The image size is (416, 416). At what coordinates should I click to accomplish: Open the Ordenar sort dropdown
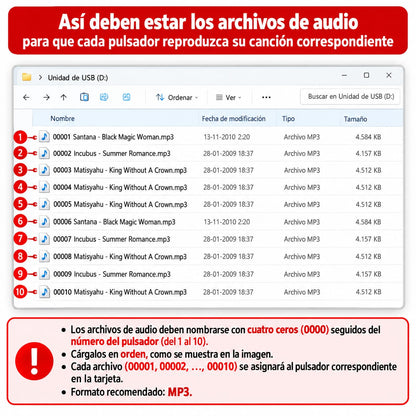tap(177, 97)
